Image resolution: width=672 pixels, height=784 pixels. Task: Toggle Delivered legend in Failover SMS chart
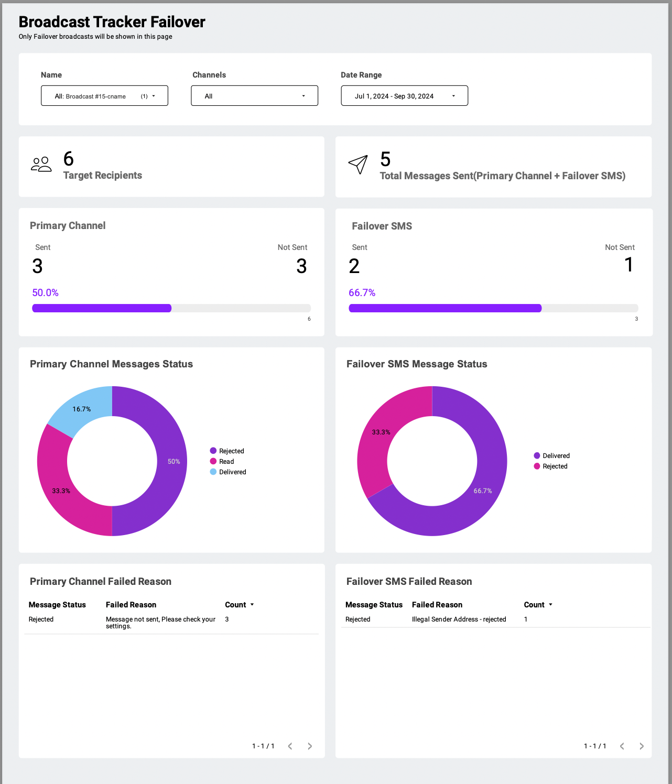[x=551, y=456]
